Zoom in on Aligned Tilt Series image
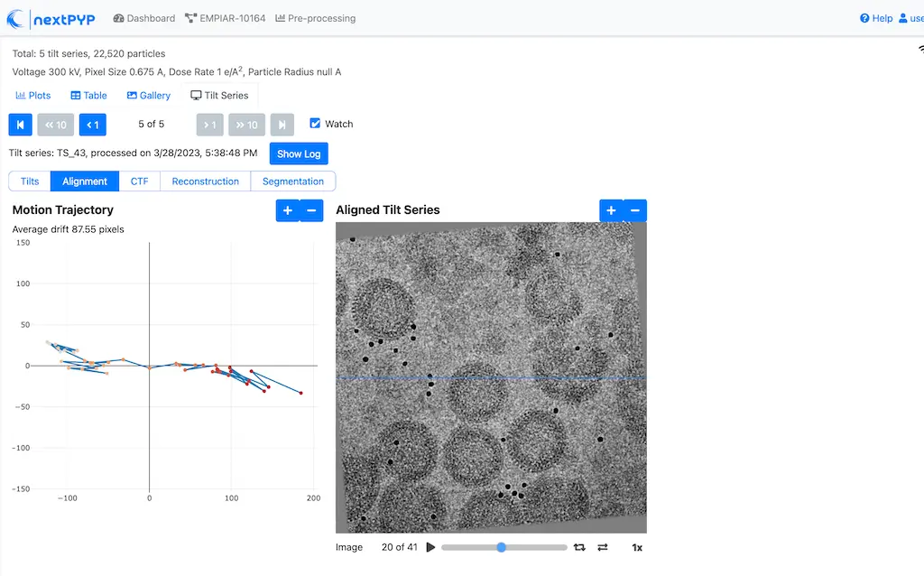 611,210
